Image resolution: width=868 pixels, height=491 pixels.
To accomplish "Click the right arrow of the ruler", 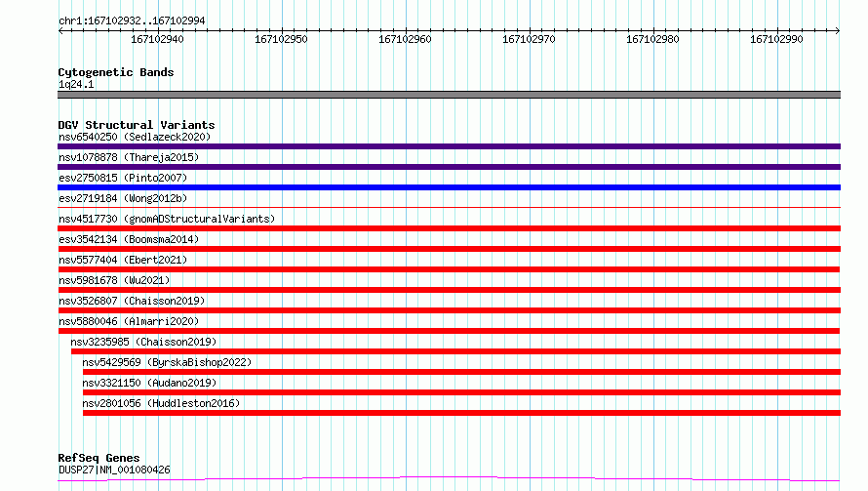I will pyautogui.click(x=838, y=30).
